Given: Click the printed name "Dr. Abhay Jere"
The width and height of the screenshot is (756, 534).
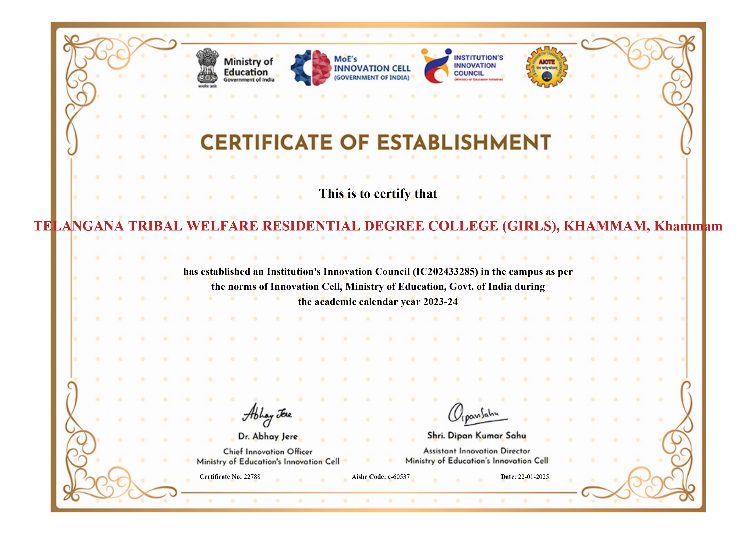Looking at the screenshot, I should (x=268, y=437).
